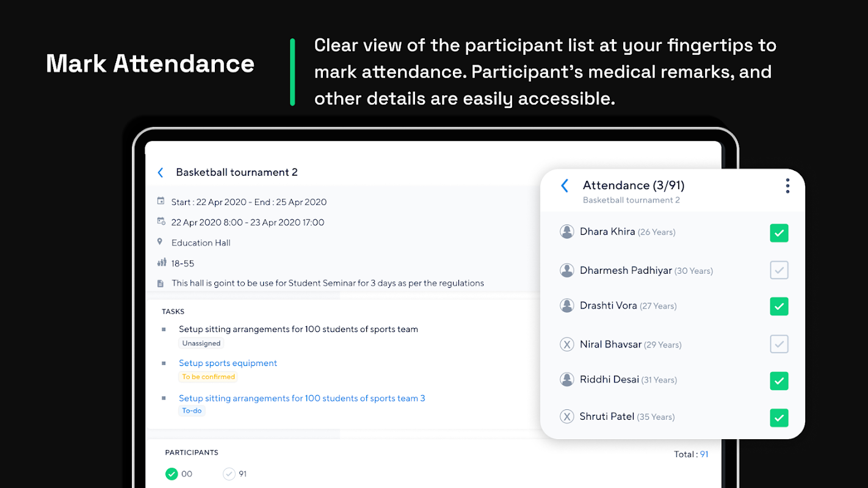Screen dimensions: 868x488
Task: Go back from Basketball tournament 2 page
Action: pos(161,173)
